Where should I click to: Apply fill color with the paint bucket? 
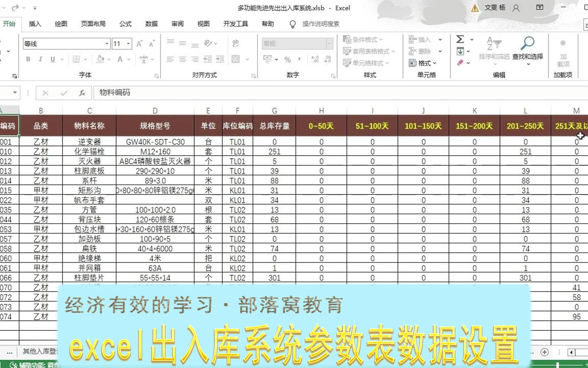[x=100, y=59]
